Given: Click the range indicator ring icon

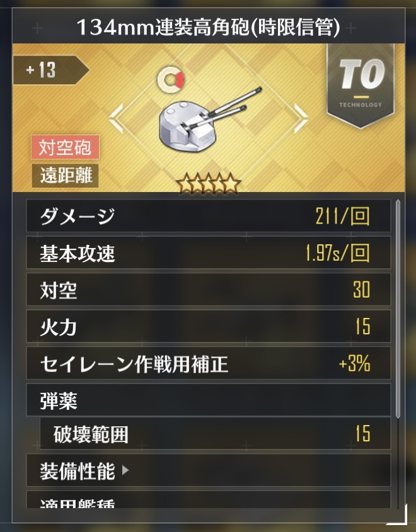Looking at the screenshot, I should (170, 80).
